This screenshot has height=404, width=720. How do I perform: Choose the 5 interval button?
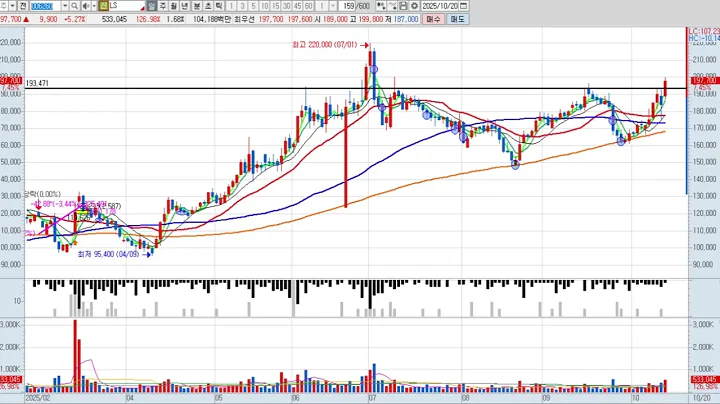coord(253,6)
